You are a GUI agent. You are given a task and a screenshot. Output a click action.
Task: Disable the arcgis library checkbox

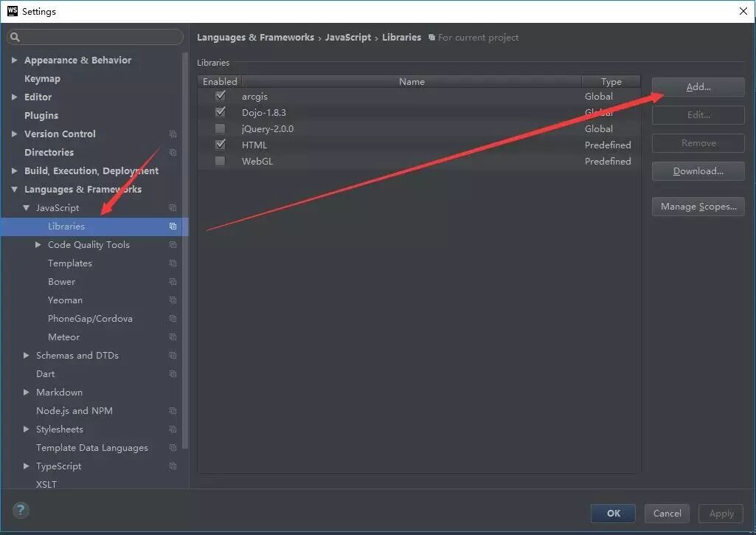(221, 95)
